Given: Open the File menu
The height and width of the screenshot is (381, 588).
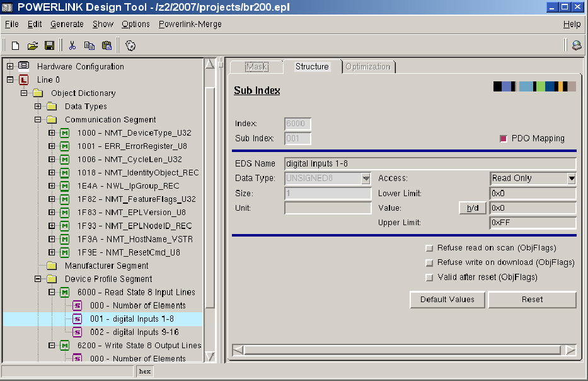Looking at the screenshot, I should 11,24.
